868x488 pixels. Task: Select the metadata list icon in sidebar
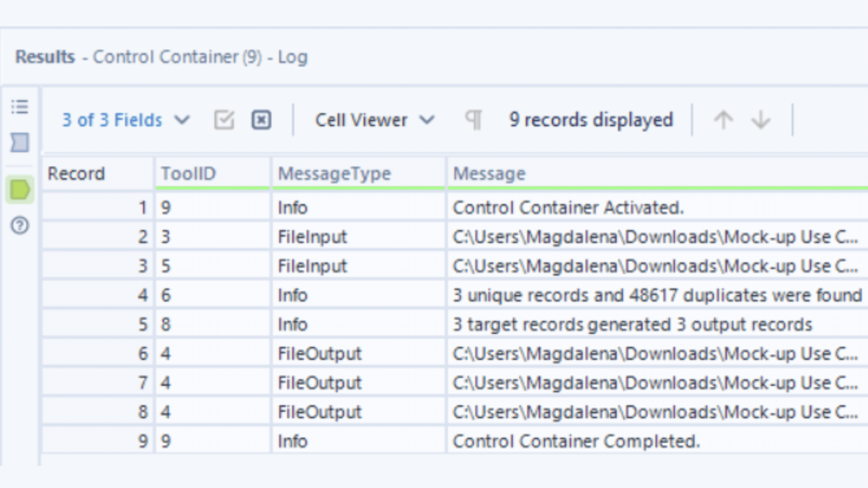pyautogui.click(x=19, y=107)
